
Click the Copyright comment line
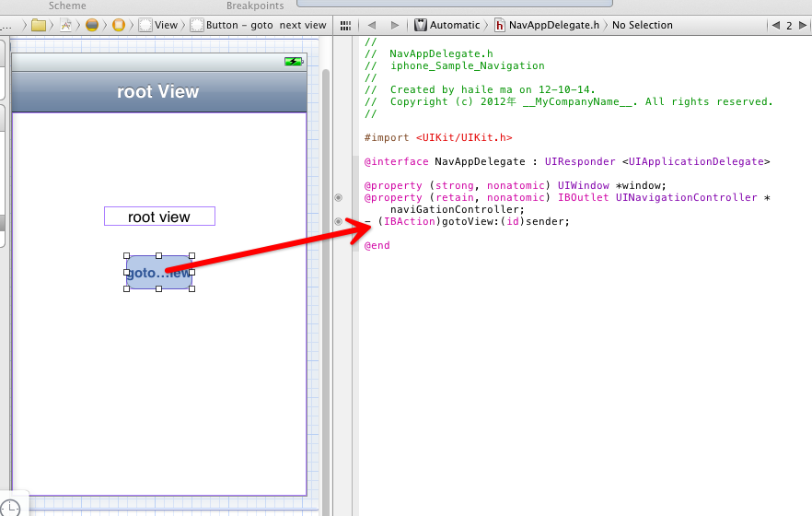[569, 101]
